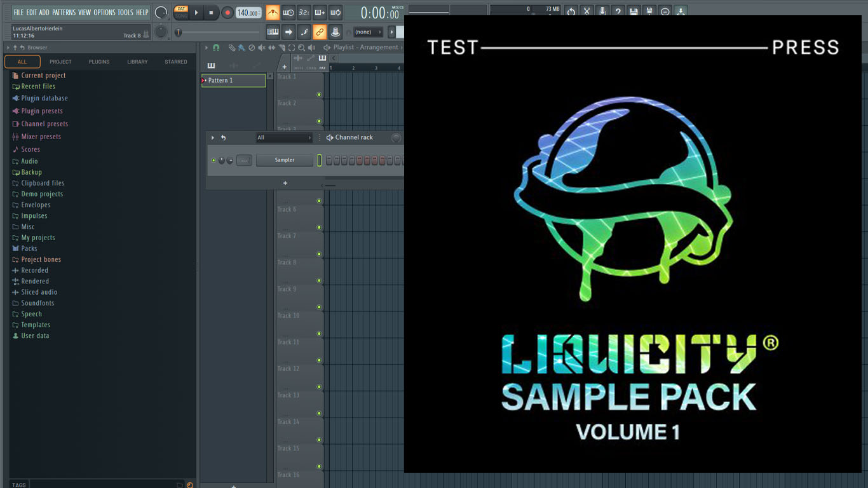
Task: Expand the Demo projects folder
Action: 37,194
